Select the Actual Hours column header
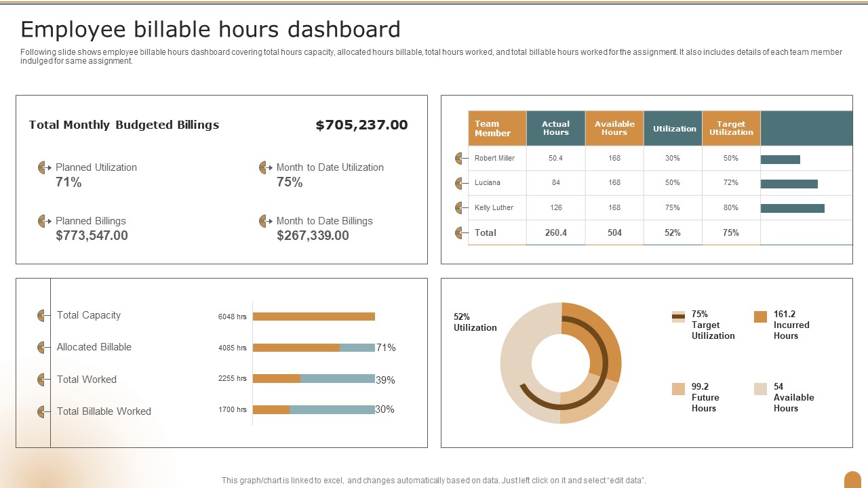This screenshot has height=488, width=868. pyautogui.click(x=556, y=128)
